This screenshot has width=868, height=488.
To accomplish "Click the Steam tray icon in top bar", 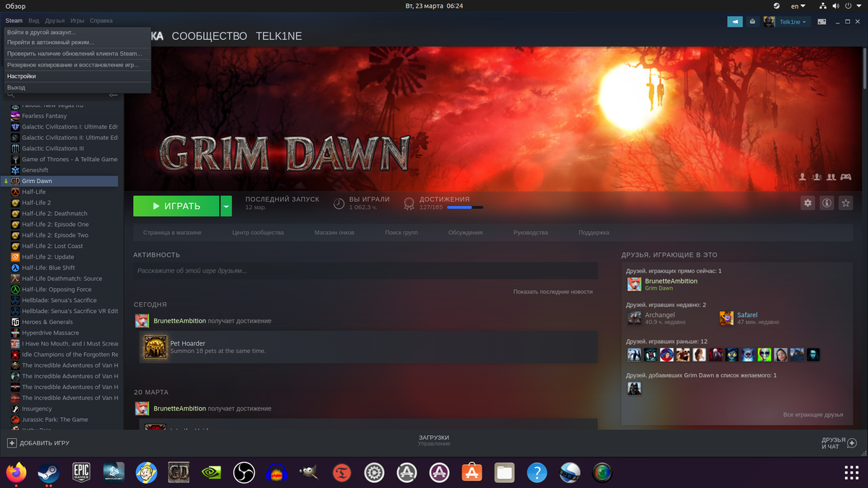I will [x=776, y=6].
